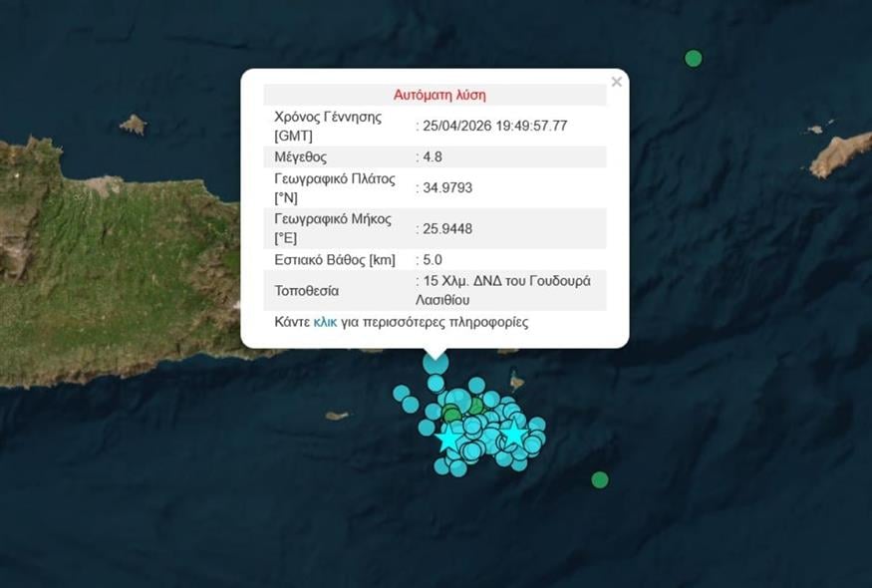
Task: Click the dark green marker inside the cluster
Action: point(451,414)
